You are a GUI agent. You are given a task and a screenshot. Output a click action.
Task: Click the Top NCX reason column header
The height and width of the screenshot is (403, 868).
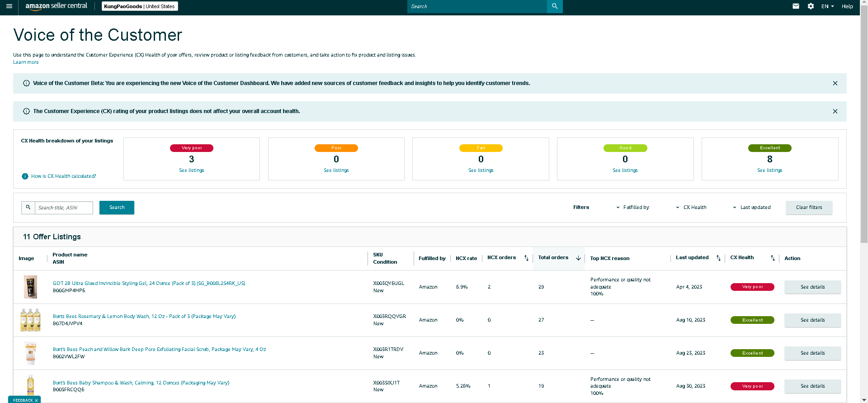click(610, 259)
